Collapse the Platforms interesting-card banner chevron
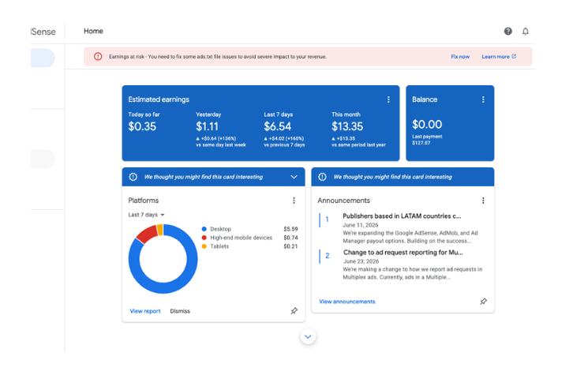This screenshot has width=588, height=375. 294,177
